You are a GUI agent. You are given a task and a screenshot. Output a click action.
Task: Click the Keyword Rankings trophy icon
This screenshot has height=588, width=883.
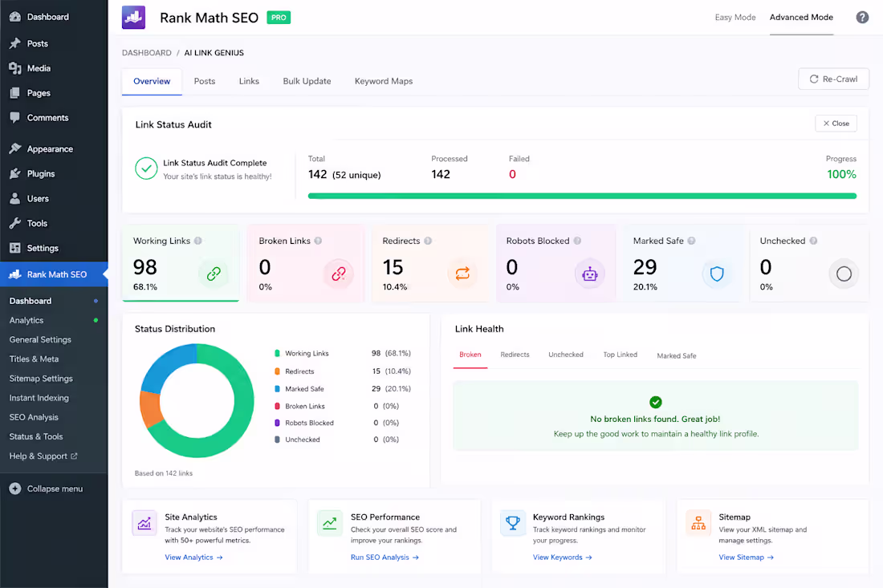point(512,523)
